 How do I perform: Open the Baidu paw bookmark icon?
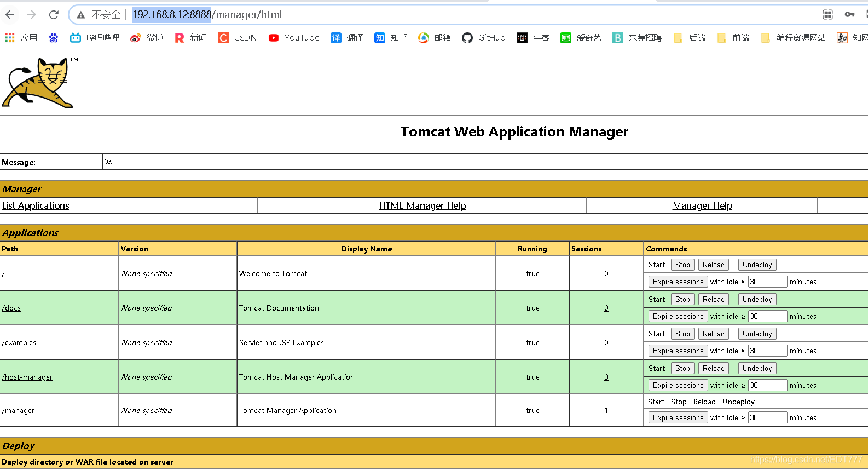(x=53, y=38)
